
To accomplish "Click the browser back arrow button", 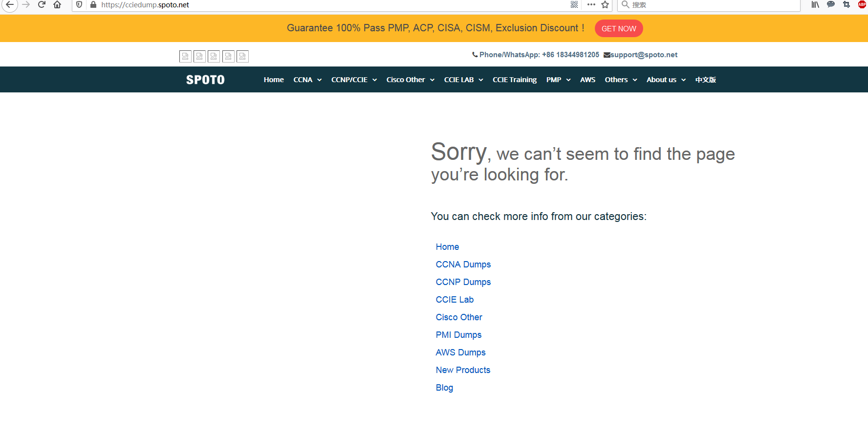I will (x=10, y=5).
